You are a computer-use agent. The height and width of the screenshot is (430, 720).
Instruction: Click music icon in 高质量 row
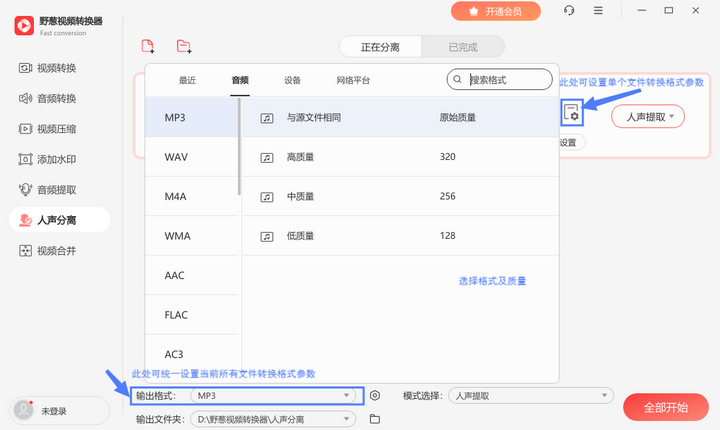pyautogui.click(x=267, y=158)
